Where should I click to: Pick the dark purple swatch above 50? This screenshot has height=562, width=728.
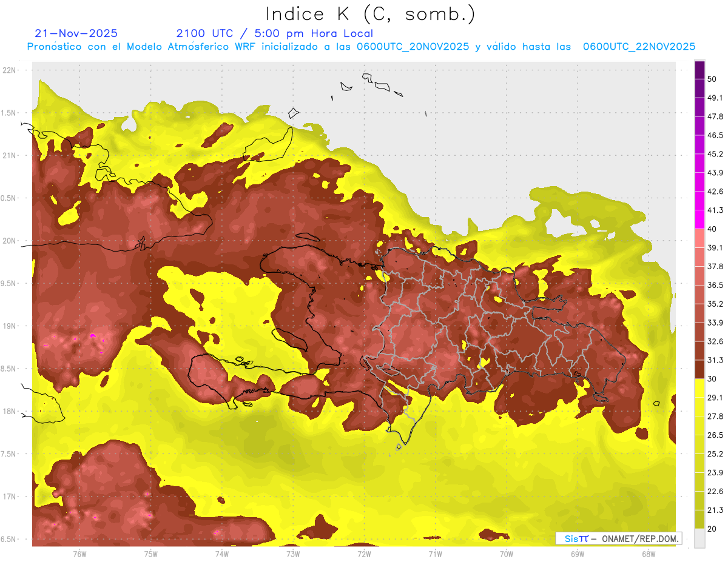[x=699, y=70]
